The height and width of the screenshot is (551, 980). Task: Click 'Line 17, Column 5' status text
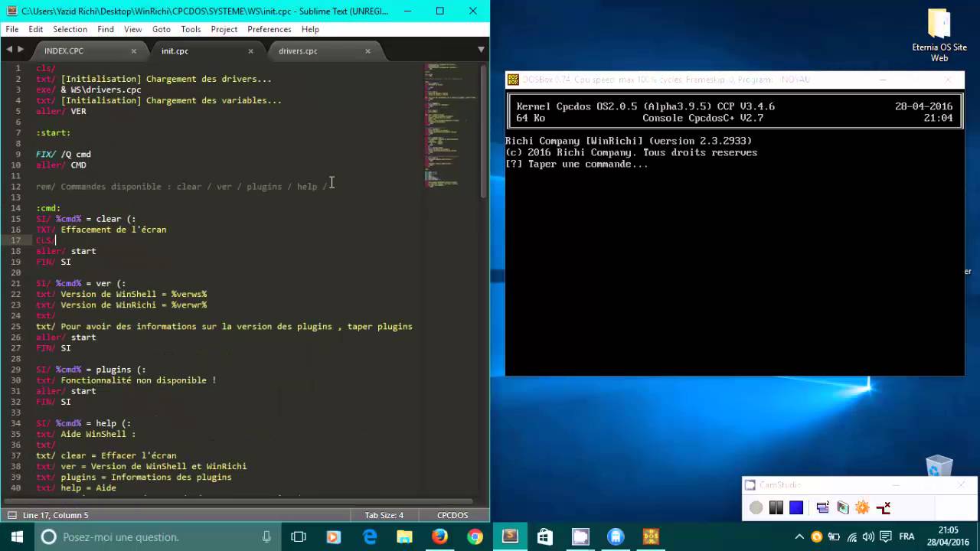(x=55, y=515)
